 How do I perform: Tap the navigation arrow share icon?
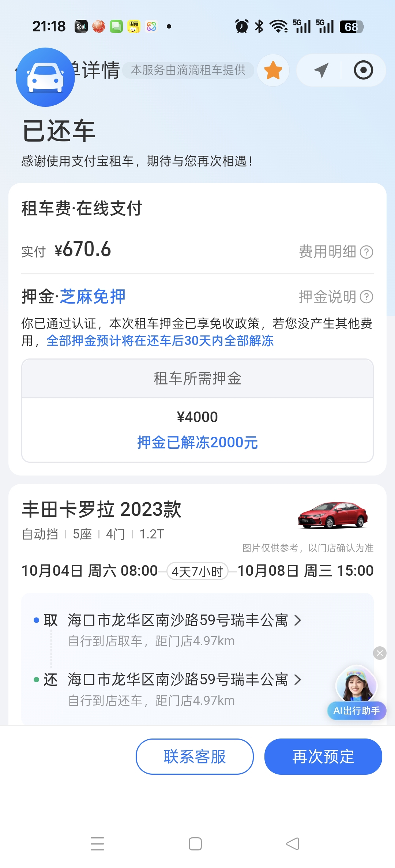pyautogui.click(x=321, y=70)
